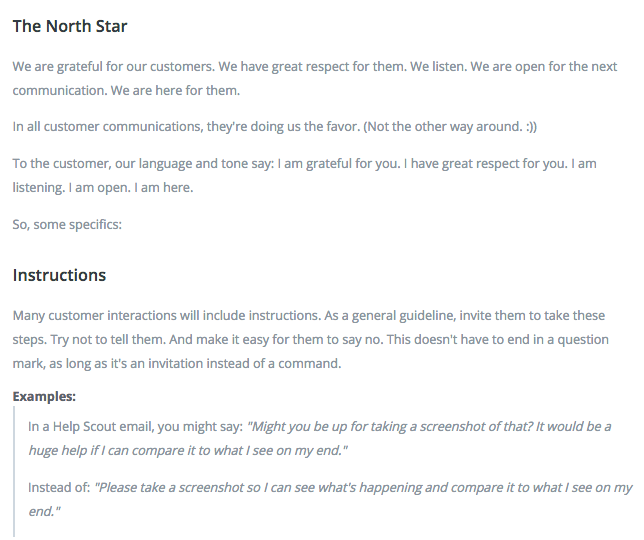Click the paragraph starting "Many customer interactions"
This screenshot has height=540, width=644.
click(x=310, y=340)
